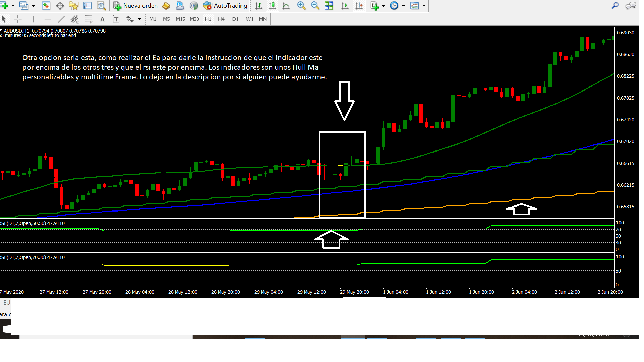The image size is (644, 362).
Task: Expand the periodicity clock dropdown arrow
Action: 404,6
